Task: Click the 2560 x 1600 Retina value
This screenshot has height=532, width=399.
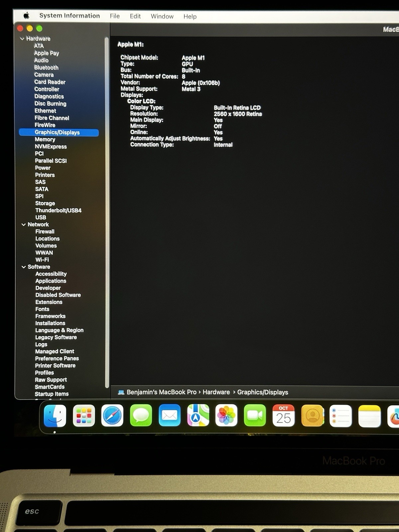Action: [x=238, y=114]
